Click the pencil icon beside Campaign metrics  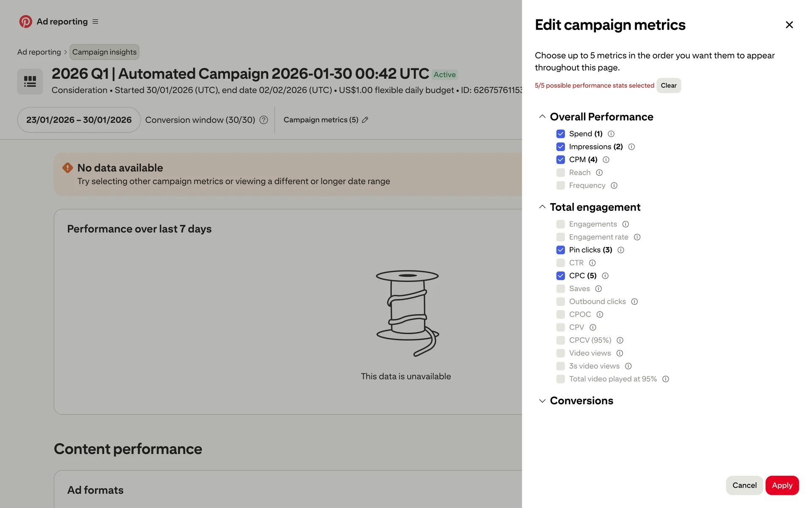click(x=365, y=120)
